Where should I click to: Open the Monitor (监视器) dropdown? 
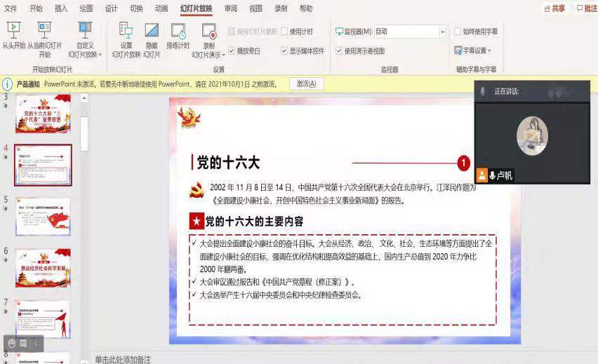[x=442, y=32]
